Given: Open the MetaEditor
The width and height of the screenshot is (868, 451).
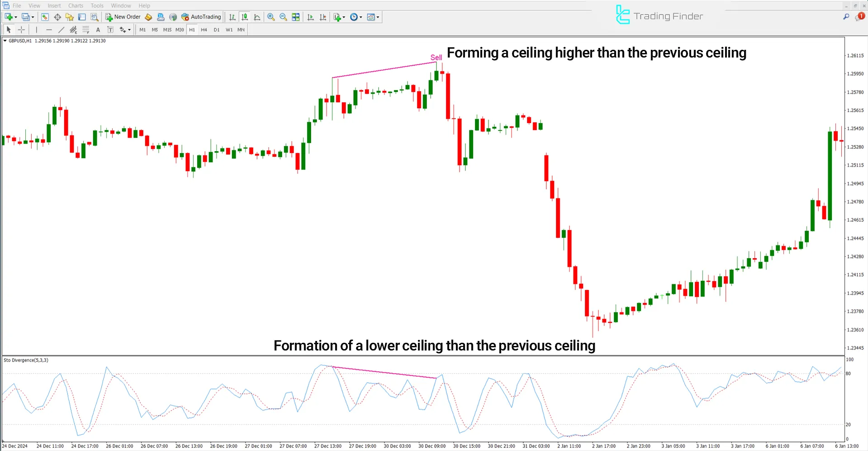Looking at the screenshot, I should pos(148,17).
